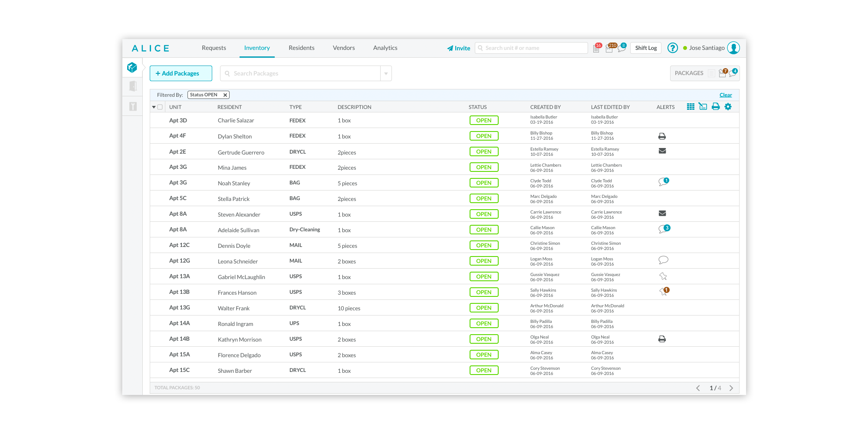Click the envelope alert for Gertrude Guerrero
868x434 pixels.
[x=662, y=151]
